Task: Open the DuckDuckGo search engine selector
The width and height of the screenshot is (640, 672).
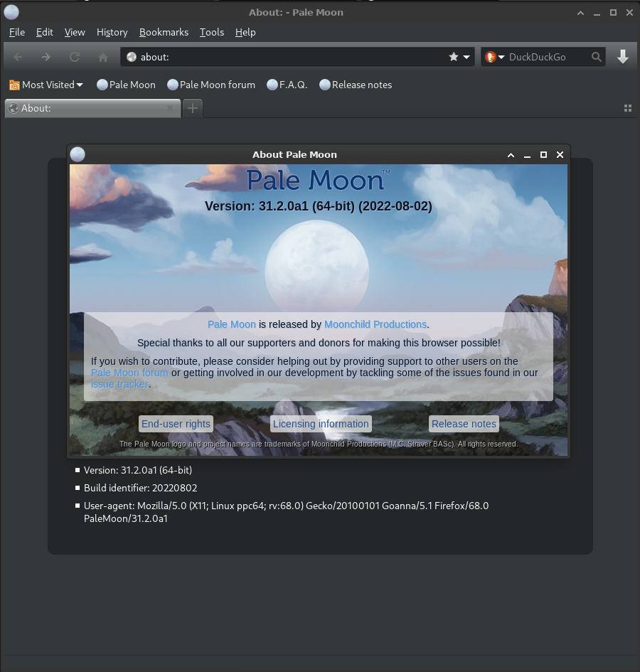Action: [494, 57]
